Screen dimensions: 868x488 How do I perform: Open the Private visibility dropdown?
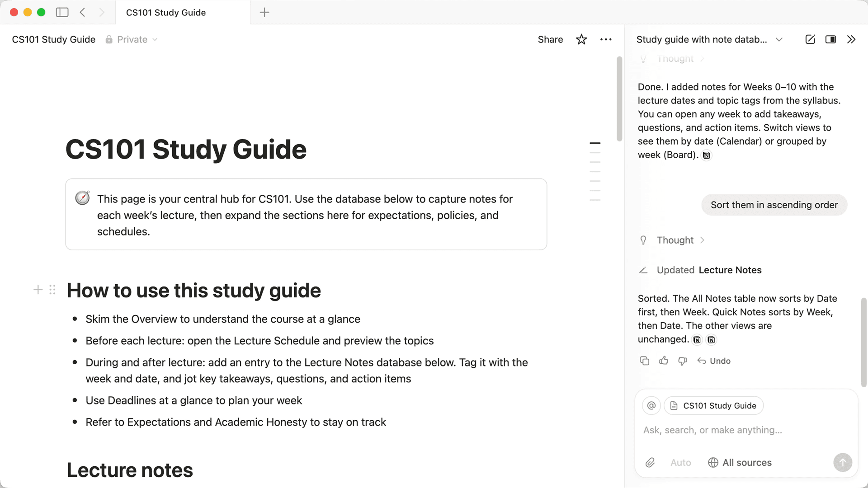(132, 39)
